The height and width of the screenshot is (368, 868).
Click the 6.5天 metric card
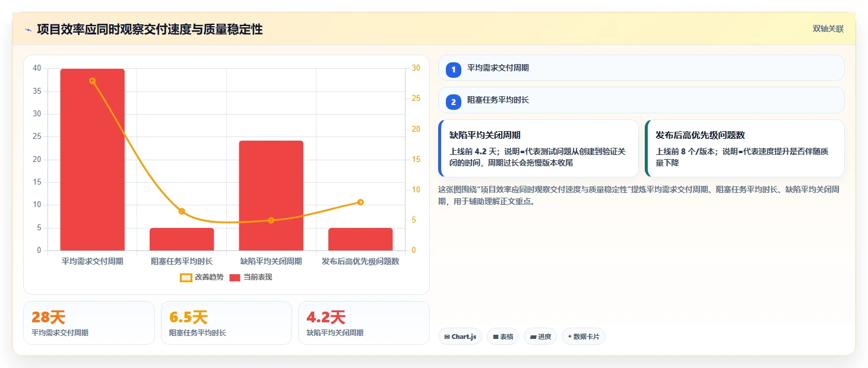226,323
